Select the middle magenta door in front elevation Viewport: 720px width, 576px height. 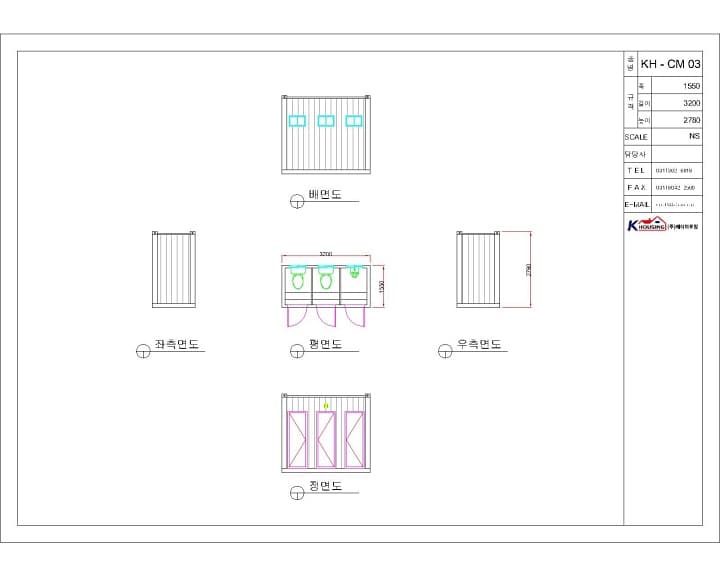(326, 440)
